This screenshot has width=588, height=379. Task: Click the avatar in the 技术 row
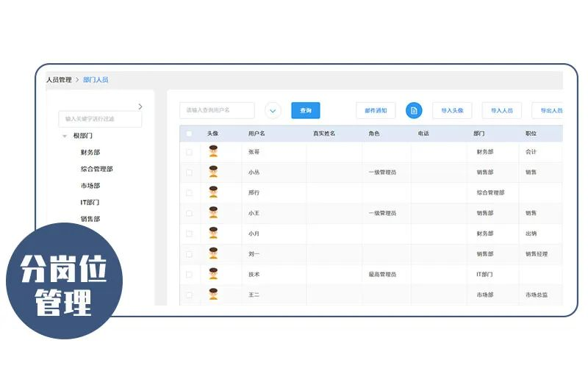[213, 274]
